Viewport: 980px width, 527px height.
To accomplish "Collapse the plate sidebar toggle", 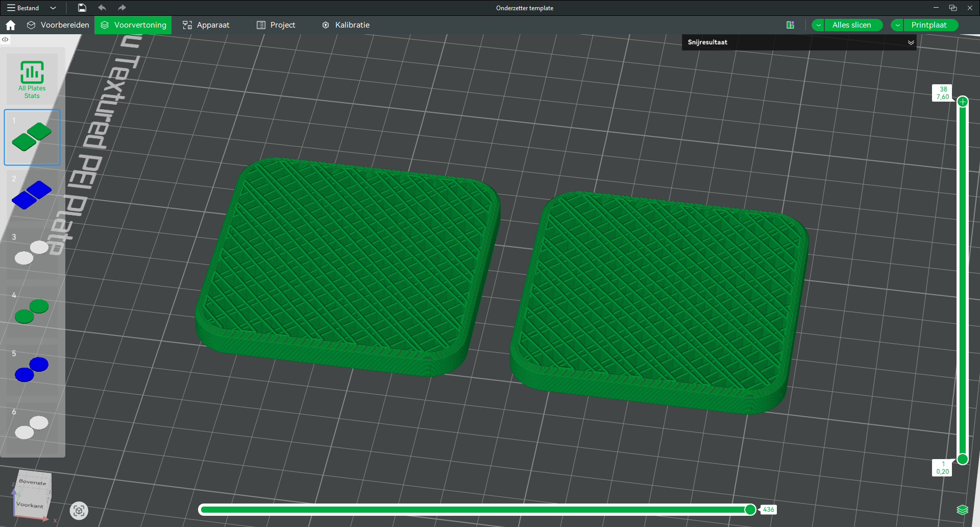I will pos(5,39).
